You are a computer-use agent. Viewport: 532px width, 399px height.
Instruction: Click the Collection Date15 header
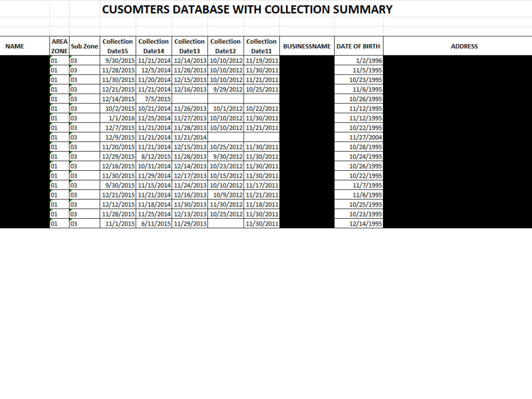click(118, 46)
